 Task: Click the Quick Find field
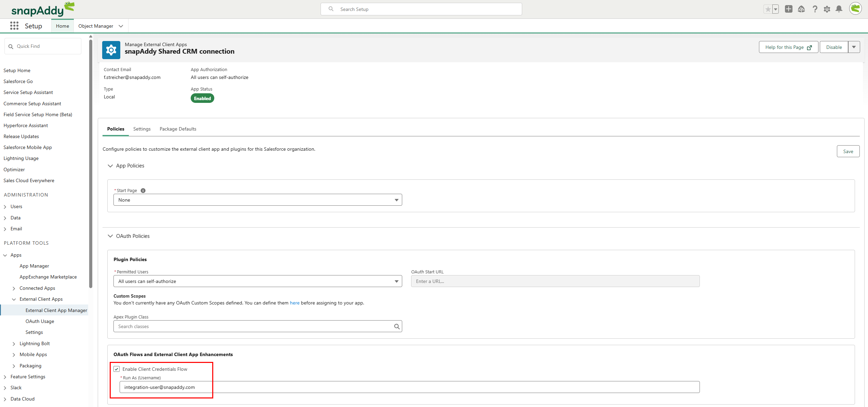pos(43,46)
